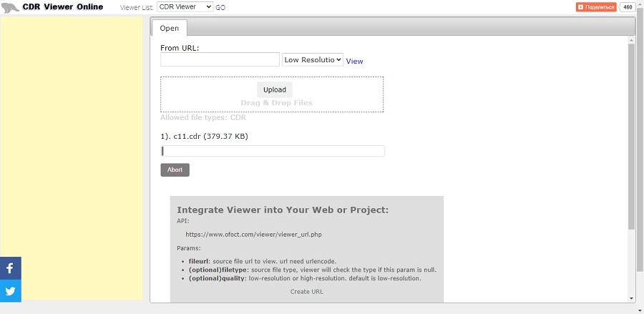This screenshot has width=644, height=314.
Task: Click the Create URL link
Action: (x=307, y=291)
